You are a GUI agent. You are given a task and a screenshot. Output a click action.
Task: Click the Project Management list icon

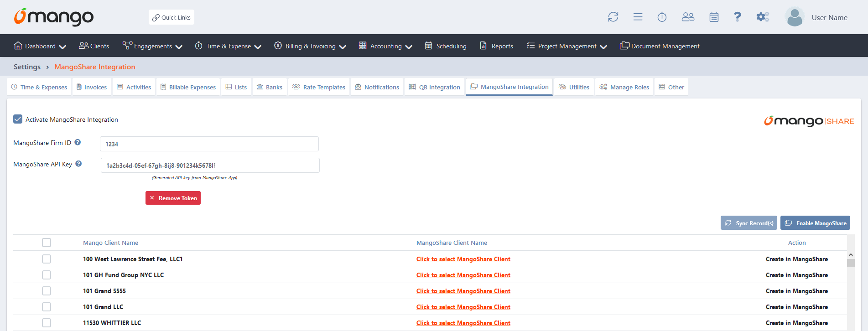530,46
